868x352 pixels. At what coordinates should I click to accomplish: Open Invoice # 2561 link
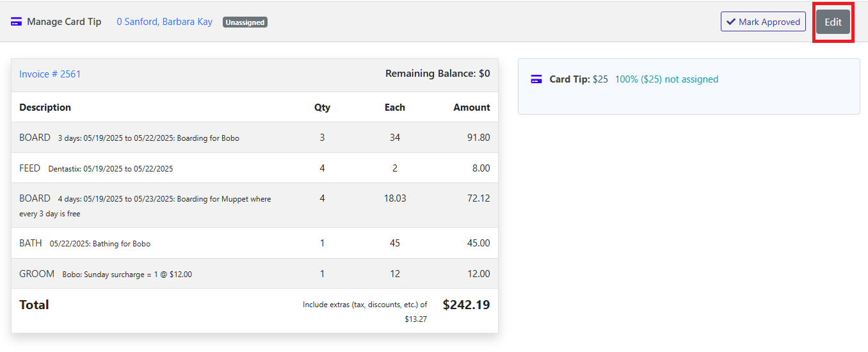pos(50,74)
